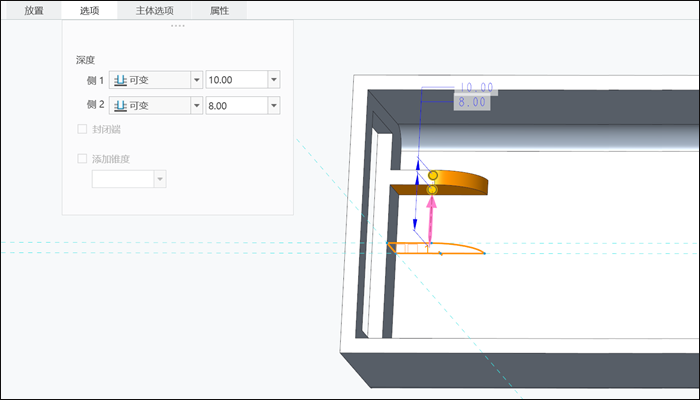Toggle the 封闭端 checkbox
The image size is (700, 400).
(x=82, y=129)
